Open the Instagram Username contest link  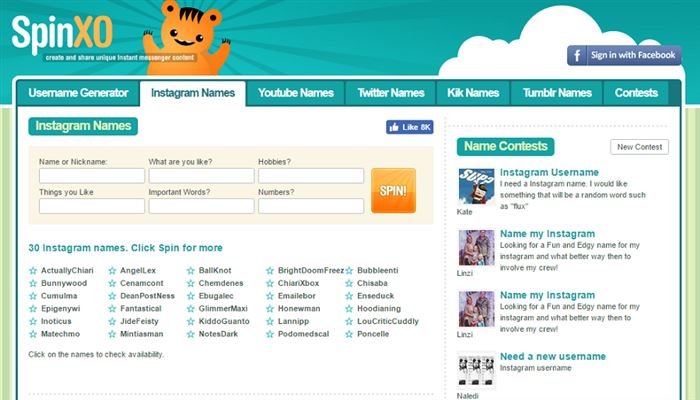549,172
